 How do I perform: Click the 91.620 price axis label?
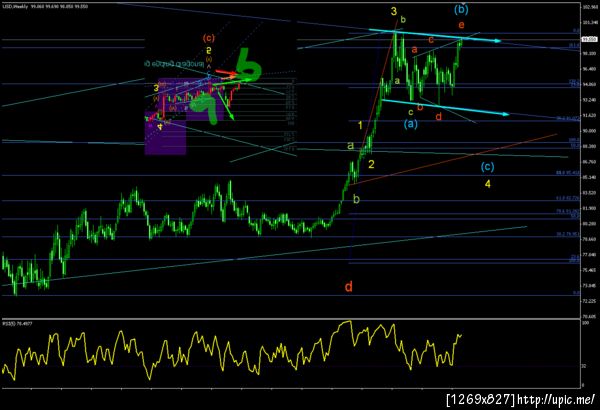click(589, 115)
